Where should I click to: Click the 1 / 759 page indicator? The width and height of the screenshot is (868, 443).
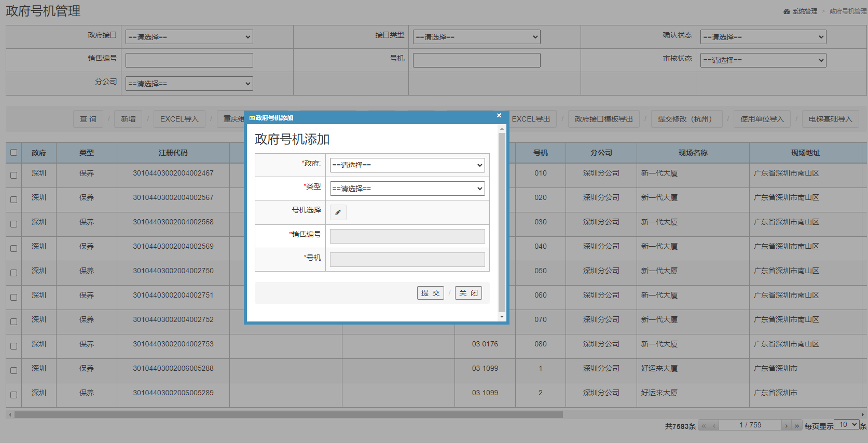click(x=750, y=425)
